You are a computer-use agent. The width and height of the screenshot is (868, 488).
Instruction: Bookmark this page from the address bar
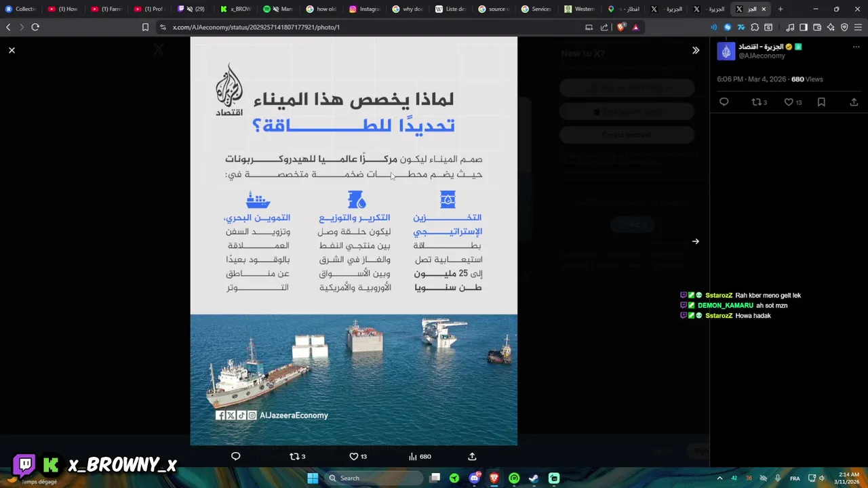tap(145, 27)
